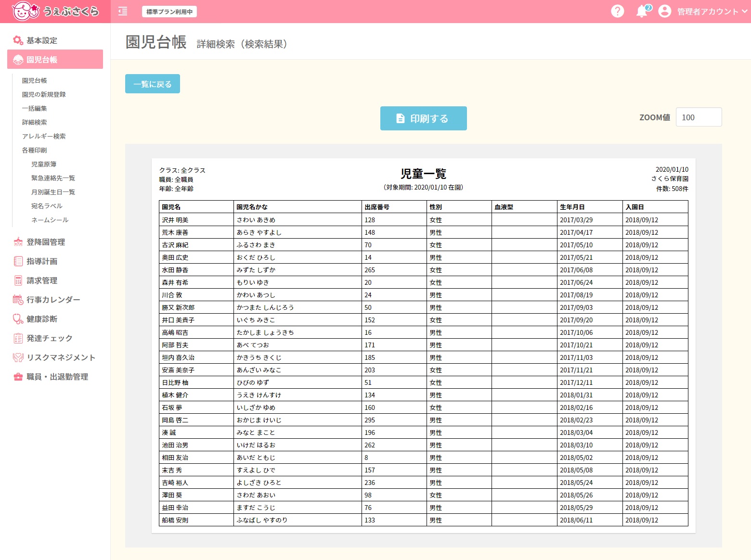
Task: Click the 職員・出退勤管理 briefcase icon
Action: click(18, 377)
